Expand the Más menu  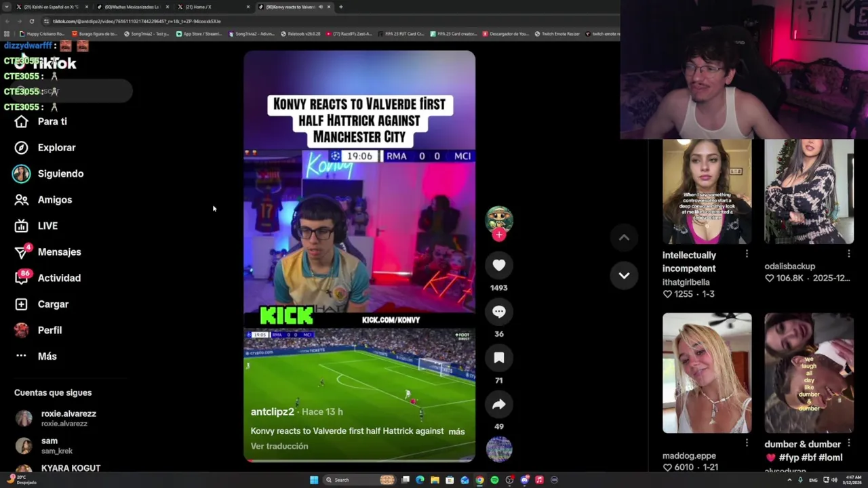tap(35, 357)
